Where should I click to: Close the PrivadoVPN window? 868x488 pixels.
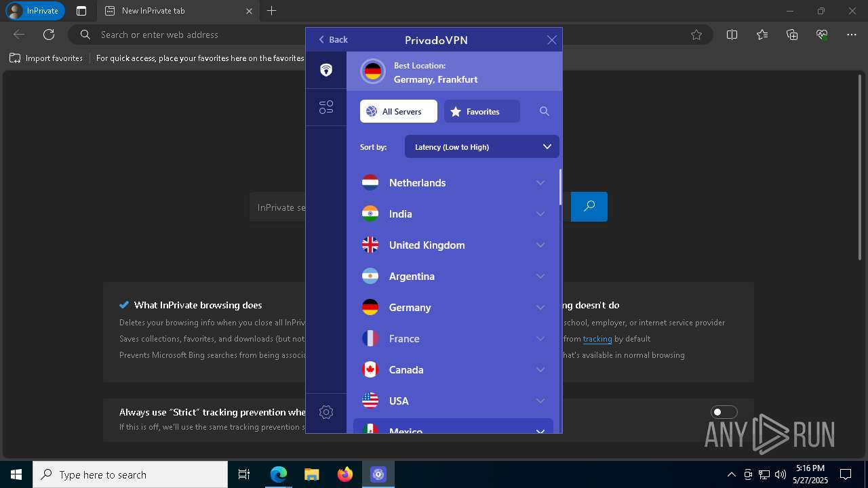[552, 40]
